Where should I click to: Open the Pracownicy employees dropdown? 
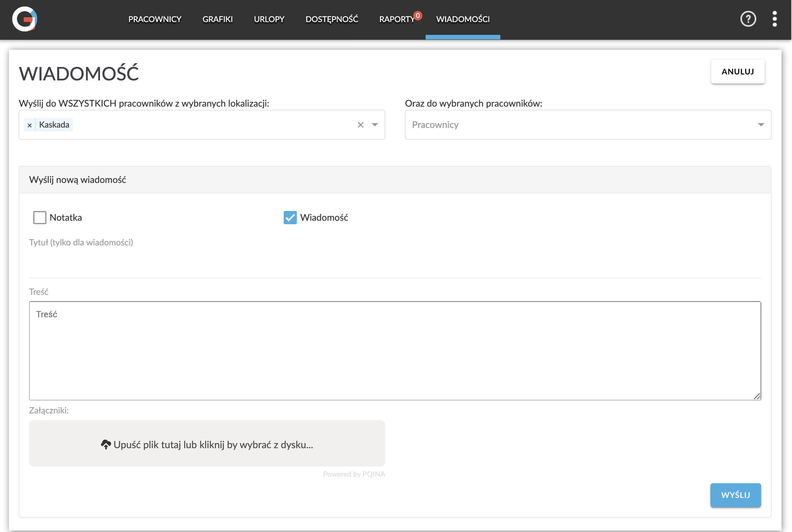click(588, 125)
